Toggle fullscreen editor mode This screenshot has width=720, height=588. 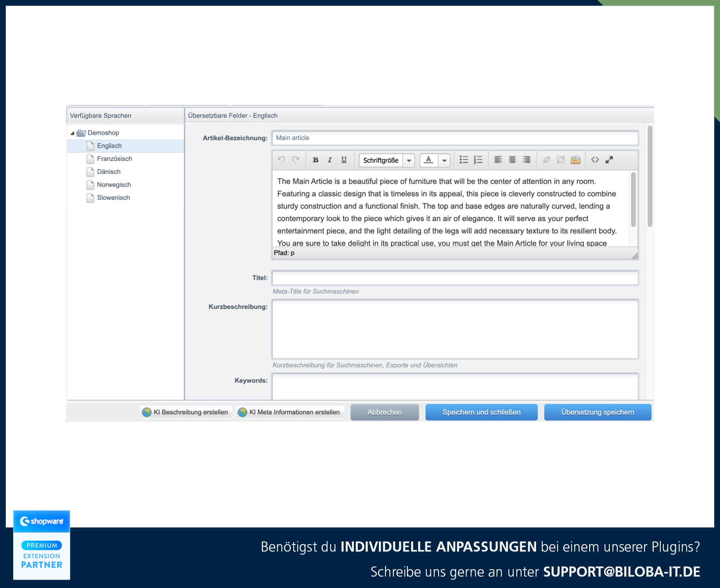[x=609, y=160]
